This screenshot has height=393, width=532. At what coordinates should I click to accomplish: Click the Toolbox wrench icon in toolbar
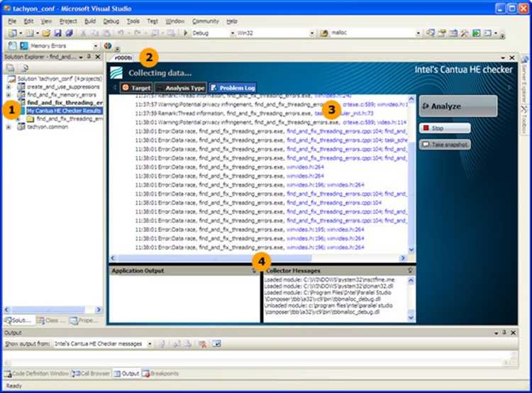click(465, 33)
